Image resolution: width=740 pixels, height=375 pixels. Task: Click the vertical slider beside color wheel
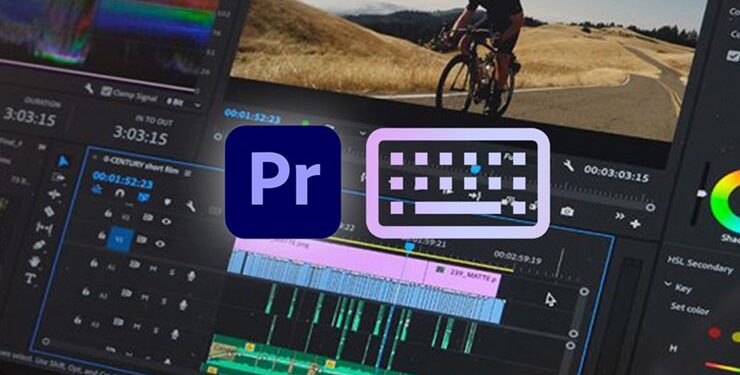point(700,193)
